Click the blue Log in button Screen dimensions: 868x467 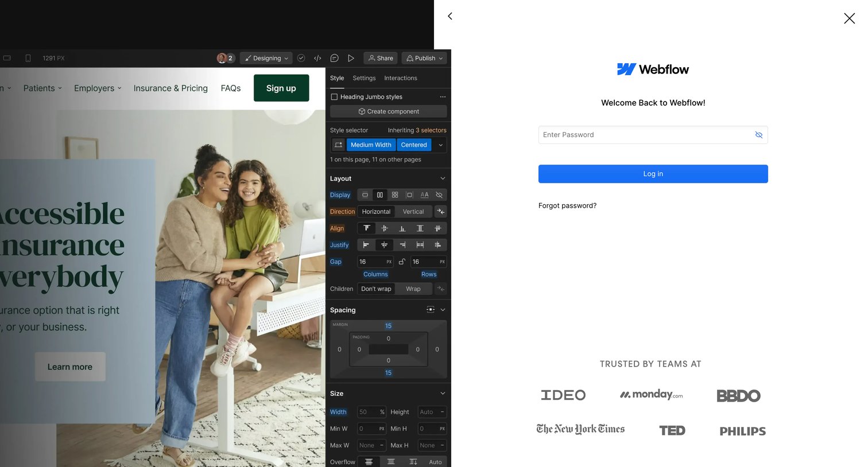point(653,174)
